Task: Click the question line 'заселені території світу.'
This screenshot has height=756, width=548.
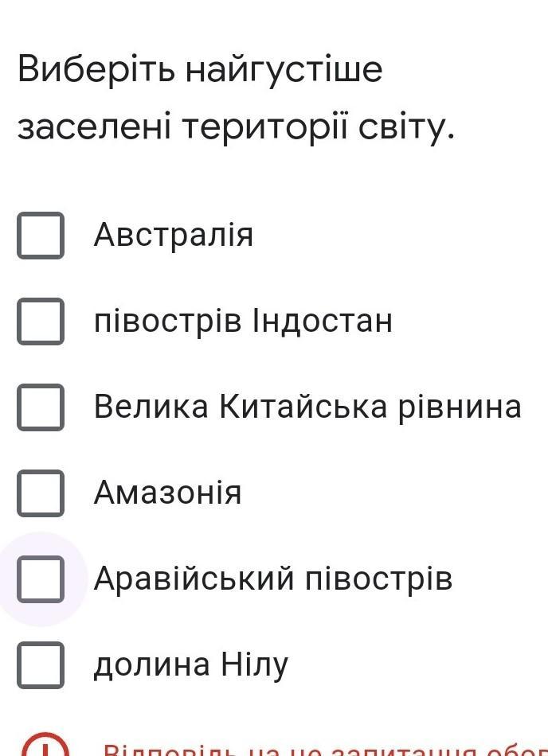Action: (x=236, y=127)
